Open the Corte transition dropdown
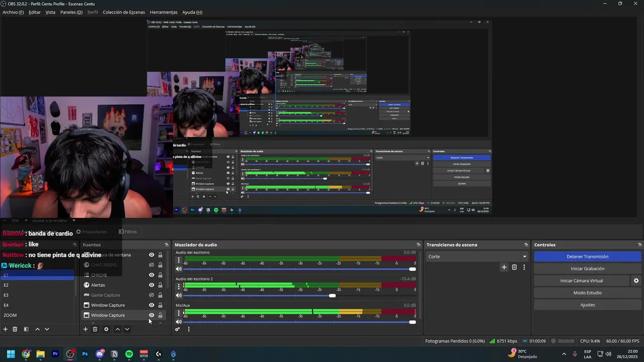644x362 pixels. [477, 256]
